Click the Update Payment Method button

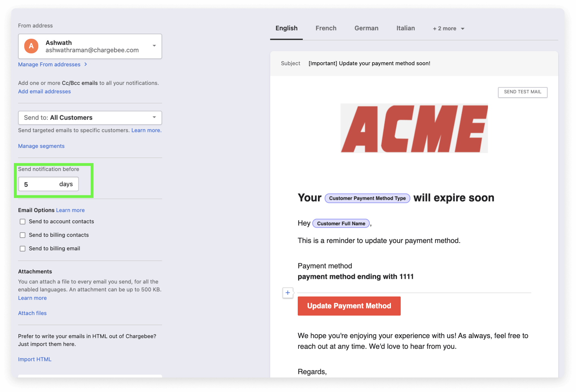(x=349, y=306)
